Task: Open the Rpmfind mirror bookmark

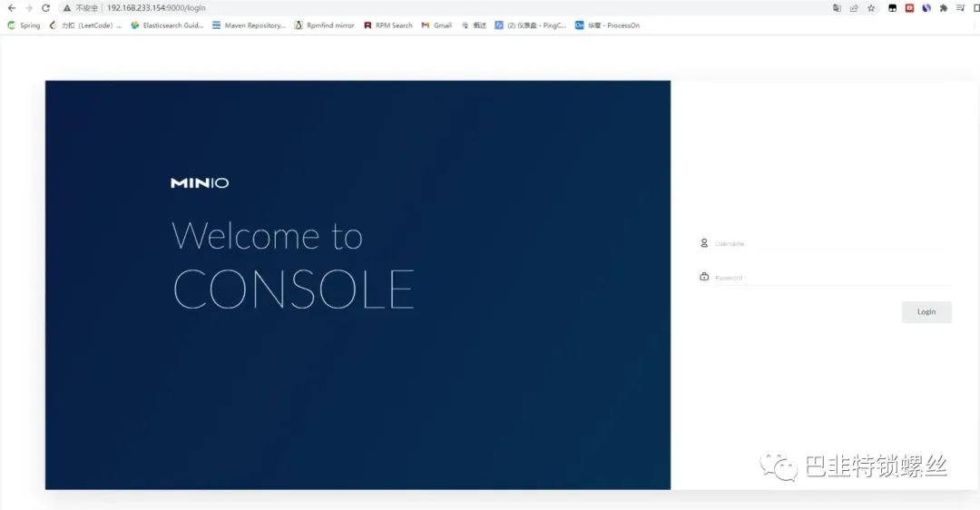Action: coord(324,25)
